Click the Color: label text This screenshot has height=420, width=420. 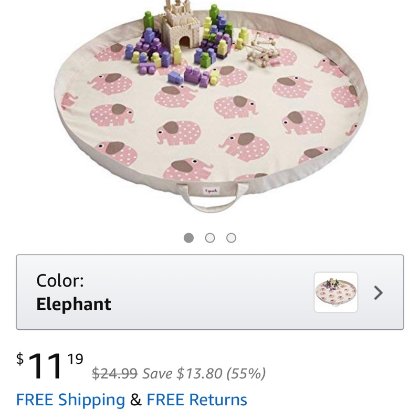pyautogui.click(x=60, y=281)
